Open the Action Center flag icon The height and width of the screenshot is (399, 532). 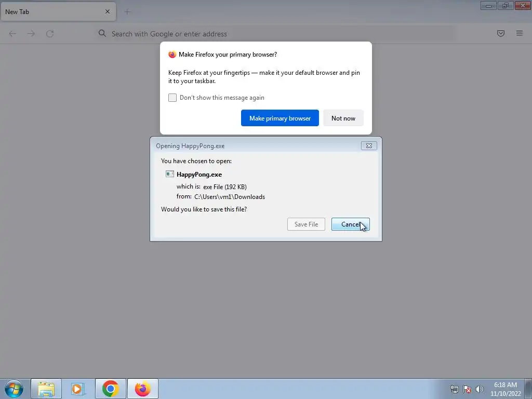467,389
